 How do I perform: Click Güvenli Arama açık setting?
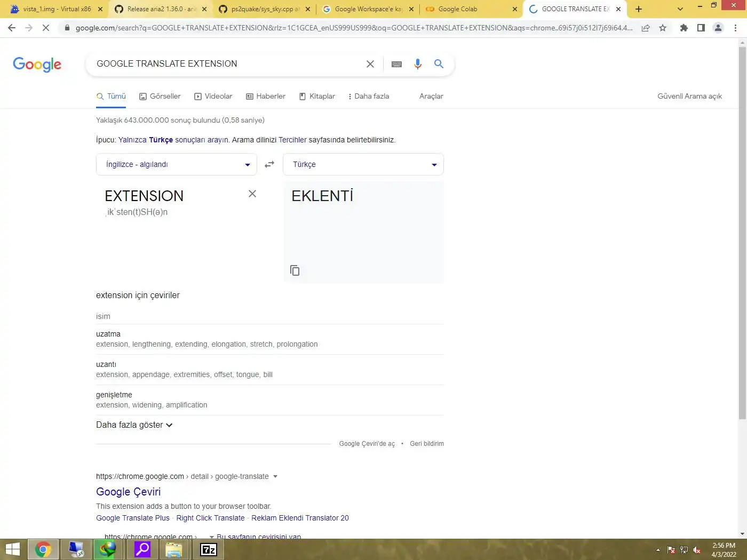click(x=689, y=97)
